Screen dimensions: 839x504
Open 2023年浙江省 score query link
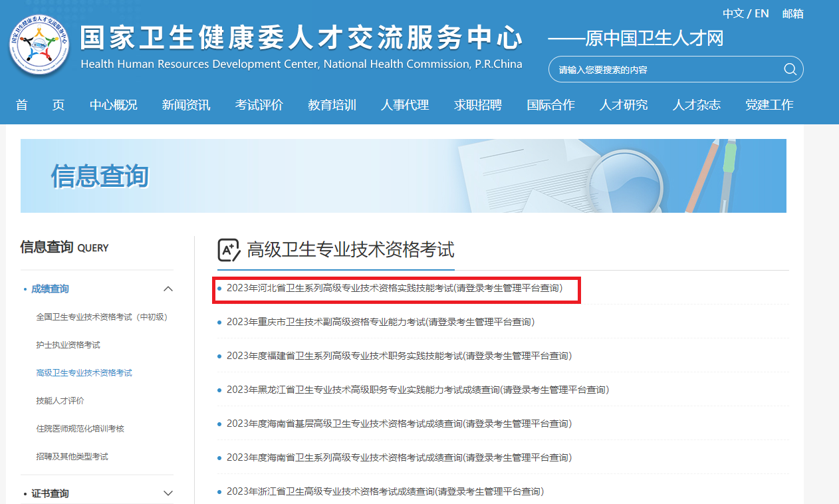[x=384, y=491]
